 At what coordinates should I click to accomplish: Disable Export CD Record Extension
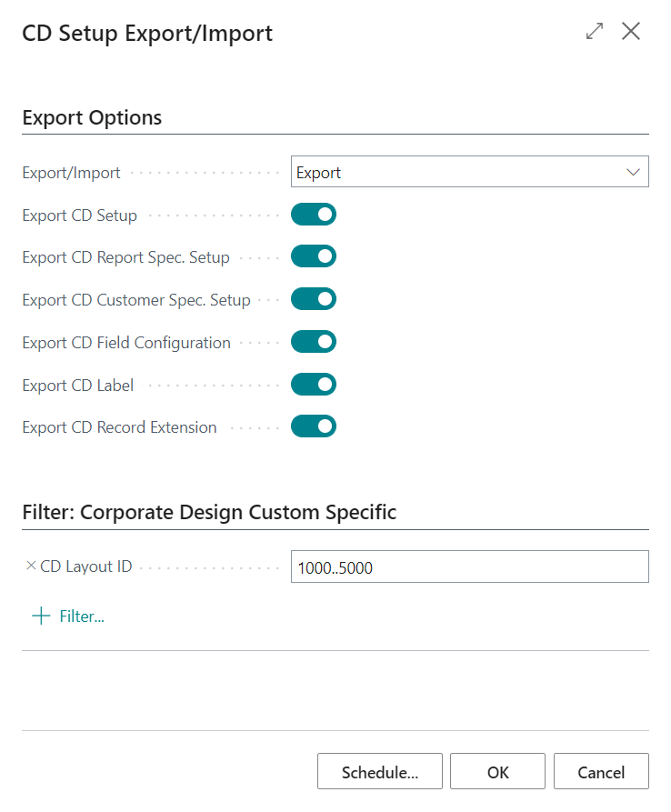pos(314,426)
